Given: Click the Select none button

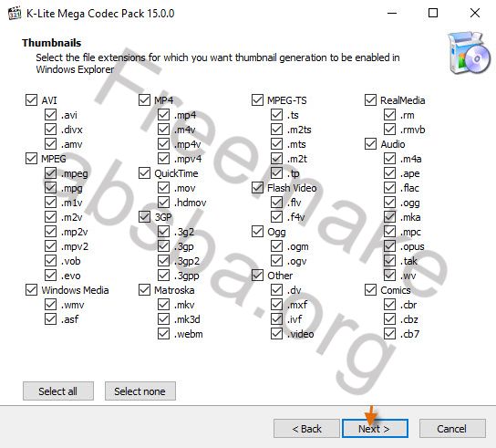Looking at the screenshot, I should click(140, 391).
